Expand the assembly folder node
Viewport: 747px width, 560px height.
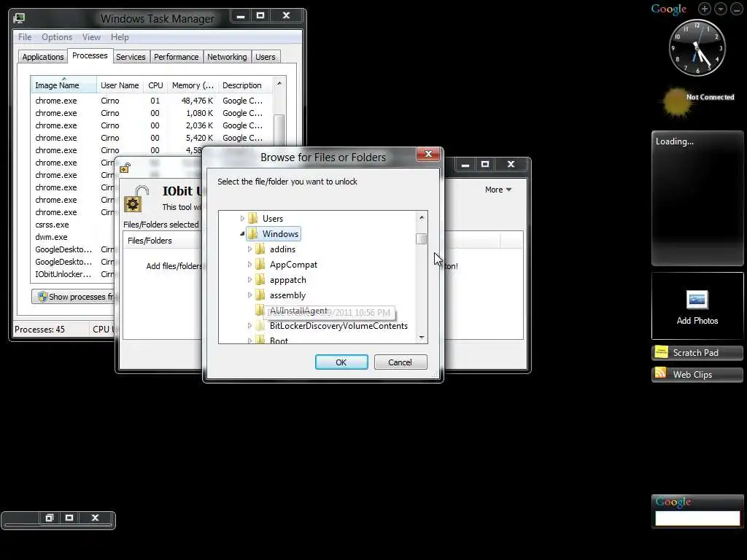[249, 295]
